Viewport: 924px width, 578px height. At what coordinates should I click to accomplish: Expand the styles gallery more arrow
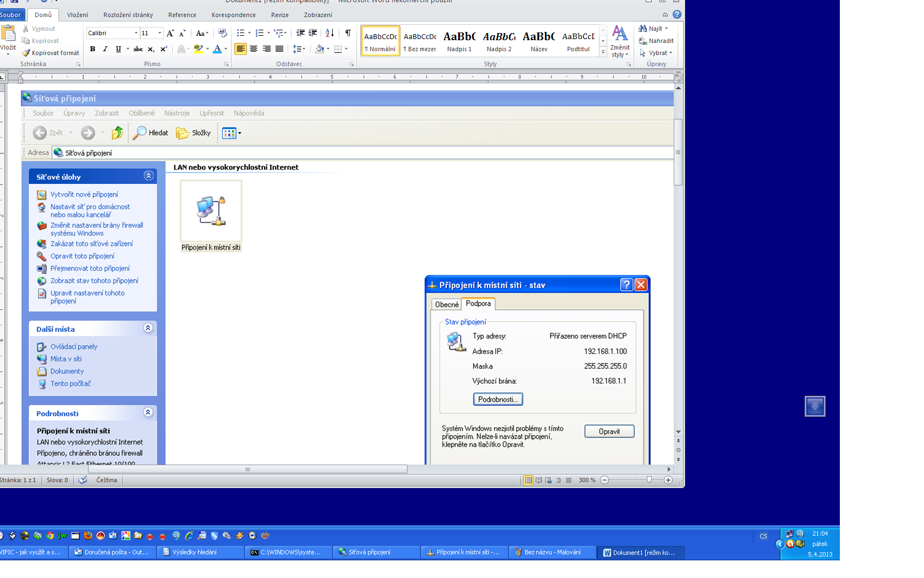(603, 52)
